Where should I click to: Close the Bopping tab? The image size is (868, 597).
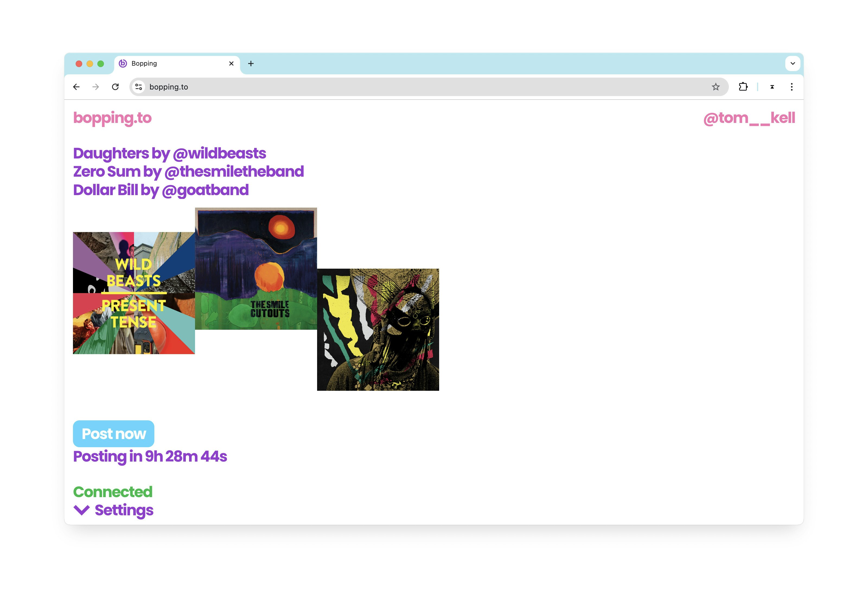click(x=231, y=63)
